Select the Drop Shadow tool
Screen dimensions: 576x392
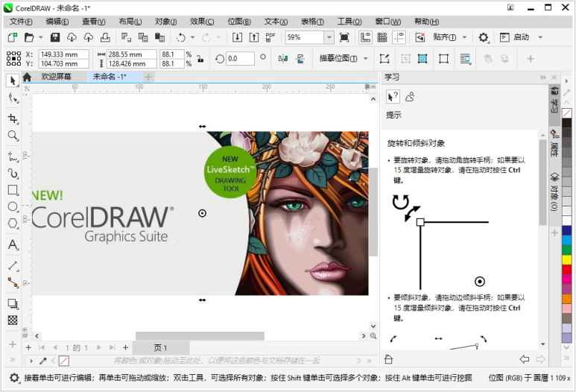click(x=13, y=303)
